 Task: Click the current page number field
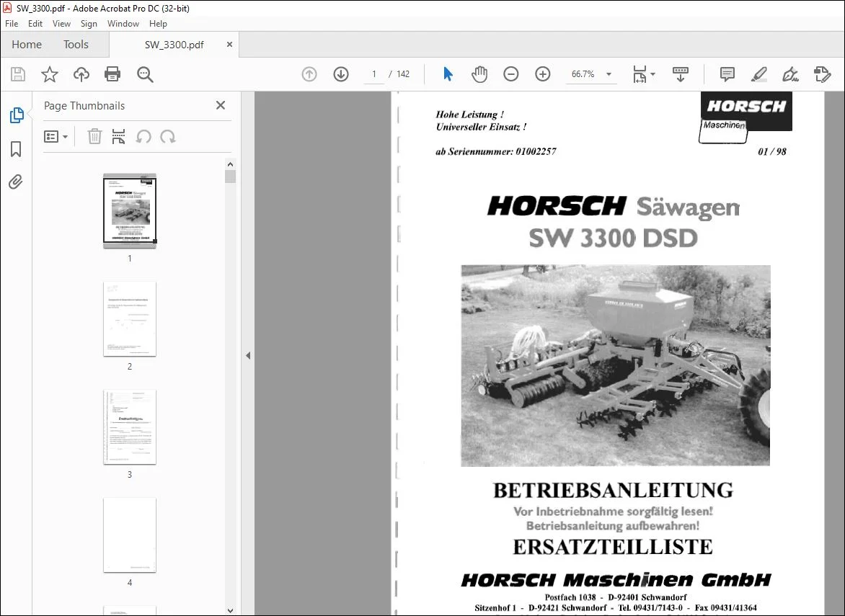[x=374, y=74]
